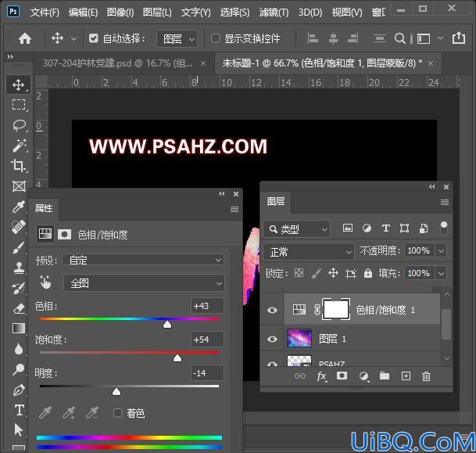Image resolution: width=476 pixels, height=453 pixels.
Task: Open the Move tool preset picker arrow
Action: click(73, 39)
